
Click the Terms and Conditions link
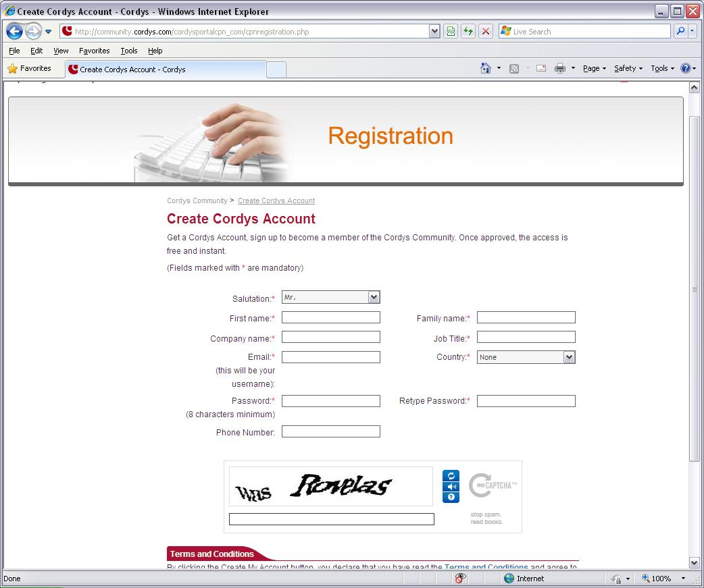[486, 566]
